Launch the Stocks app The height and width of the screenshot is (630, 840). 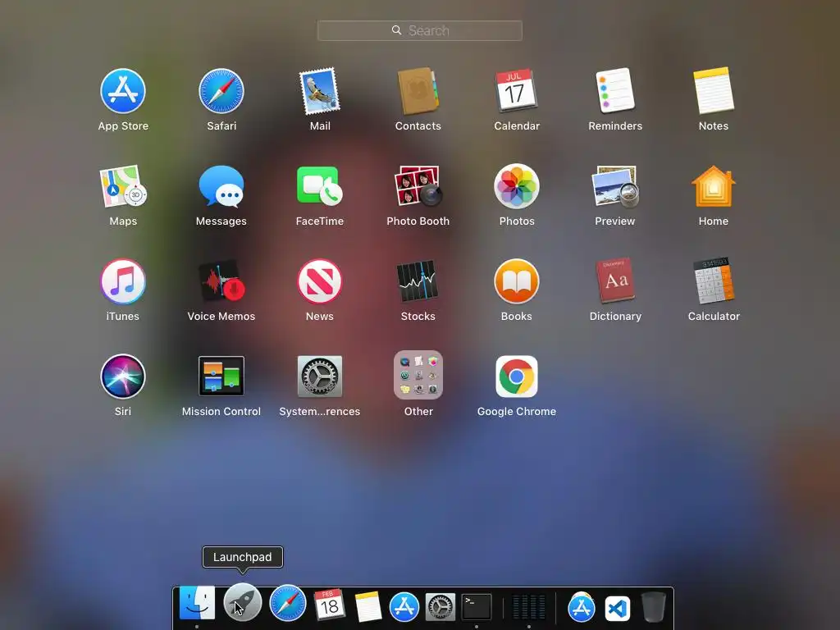tap(418, 281)
